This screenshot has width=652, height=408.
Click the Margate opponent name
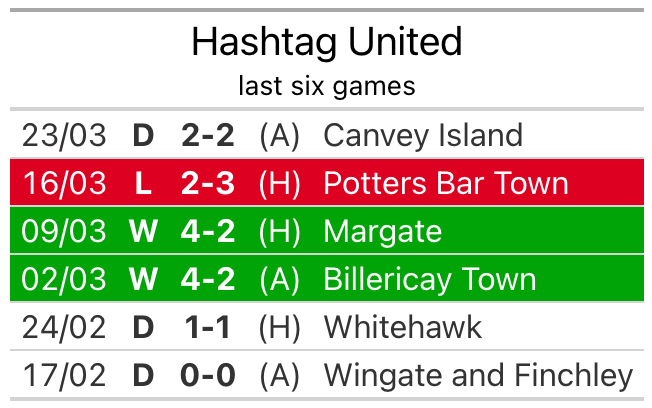tap(382, 231)
